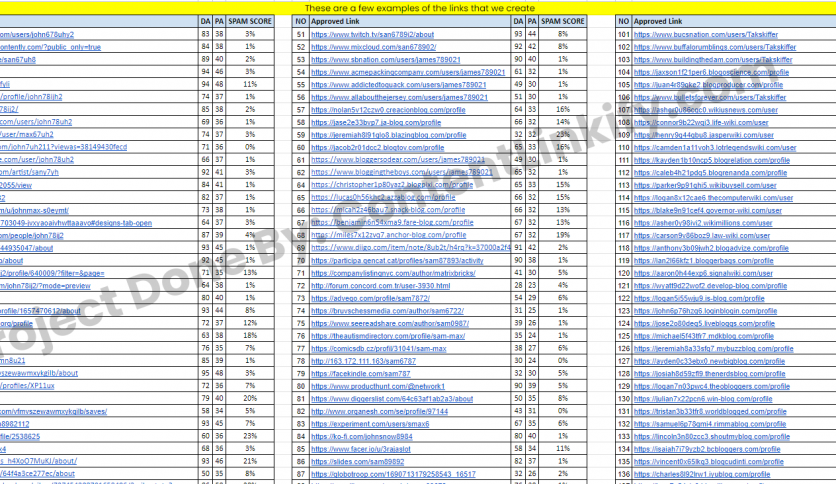Select the NO header above row 51

pyautogui.click(x=301, y=21)
